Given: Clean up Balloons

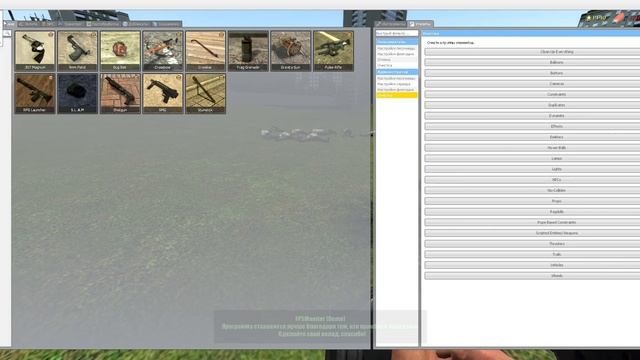Looking at the screenshot, I should tap(532, 62).
